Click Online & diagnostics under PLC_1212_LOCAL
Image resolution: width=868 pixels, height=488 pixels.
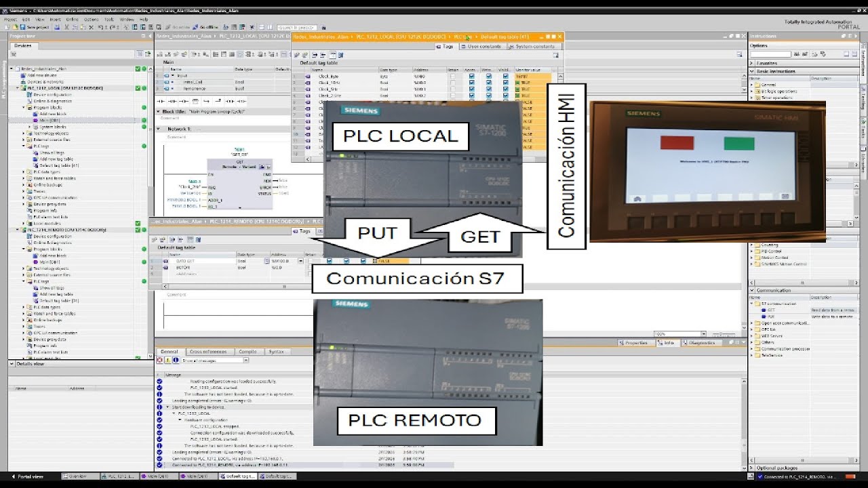pos(53,101)
